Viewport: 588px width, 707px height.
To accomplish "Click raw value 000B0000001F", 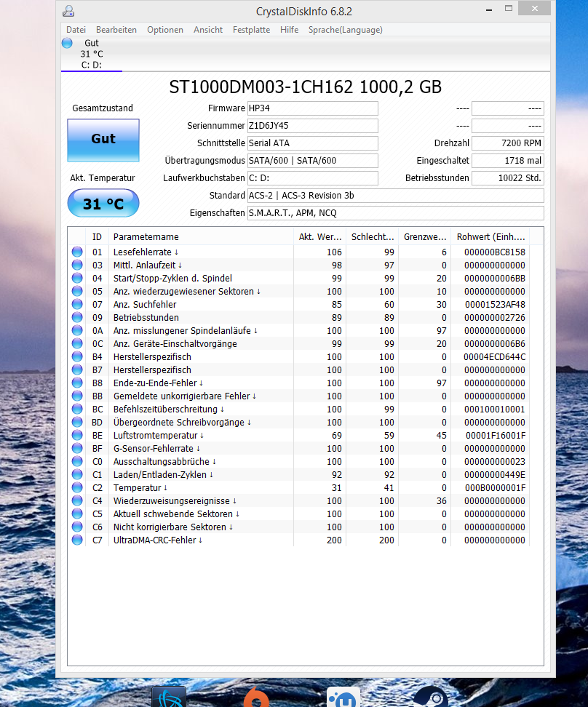I will click(495, 487).
